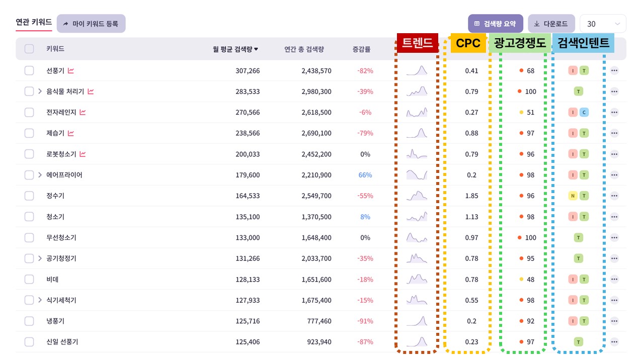Toggle the select-all checkbox in header

tap(29, 49)
